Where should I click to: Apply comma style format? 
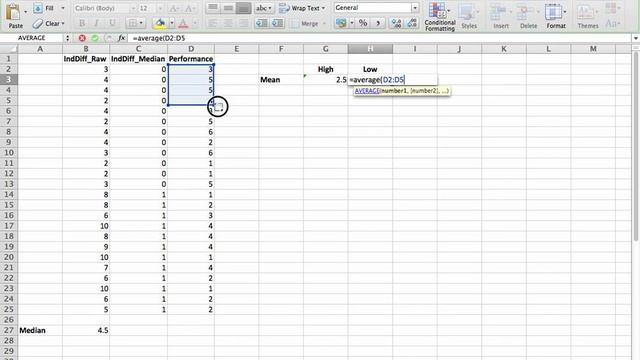point(378,23)
